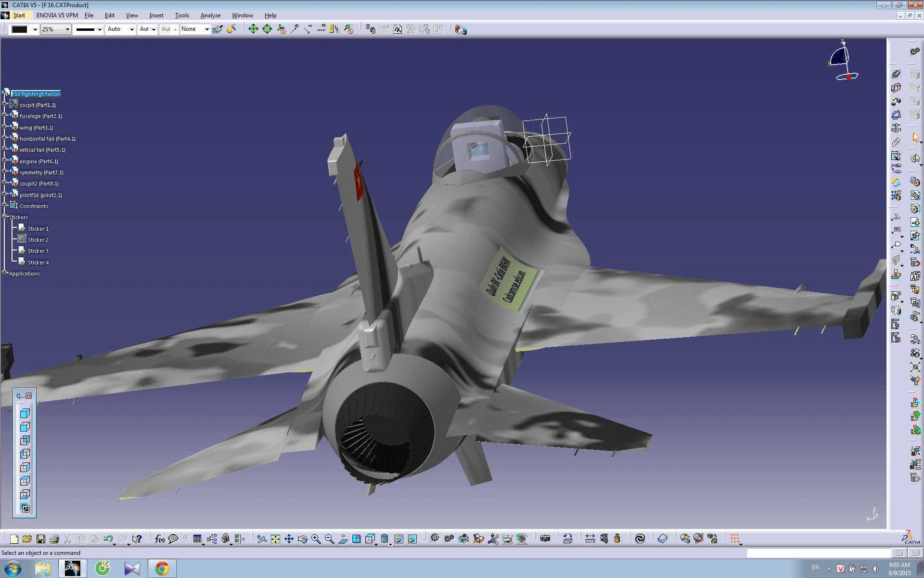This screenshot has height=578, width=924.
Task: Close the Quick View floating palette
Action: point(29,395)
